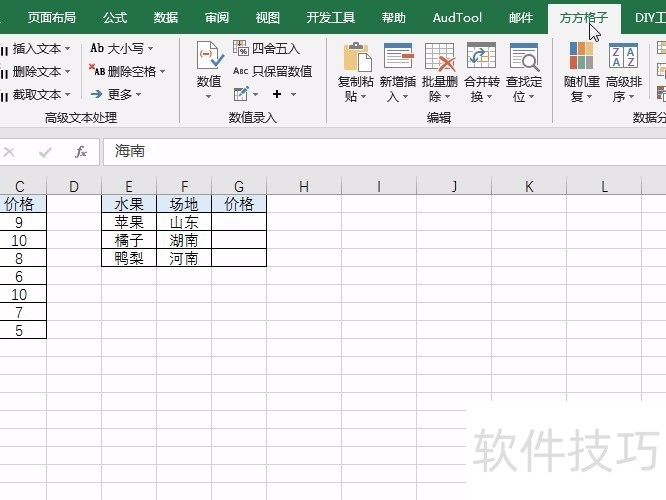Select the cell with value 5 in column C
666x500 pixels.
23,330
